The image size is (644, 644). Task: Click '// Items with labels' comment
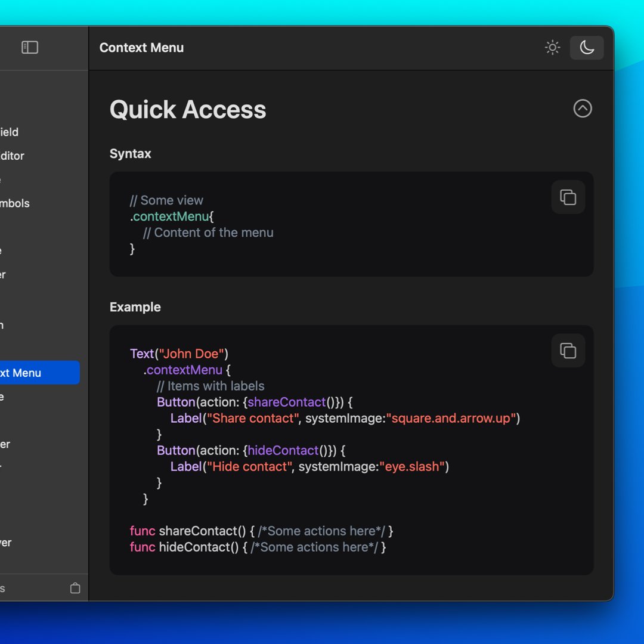point(210,386)
